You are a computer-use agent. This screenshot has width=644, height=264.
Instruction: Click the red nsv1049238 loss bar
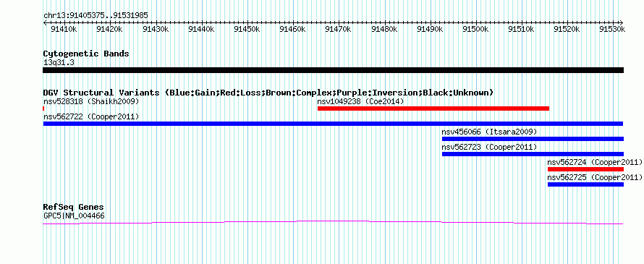point(433,108)
